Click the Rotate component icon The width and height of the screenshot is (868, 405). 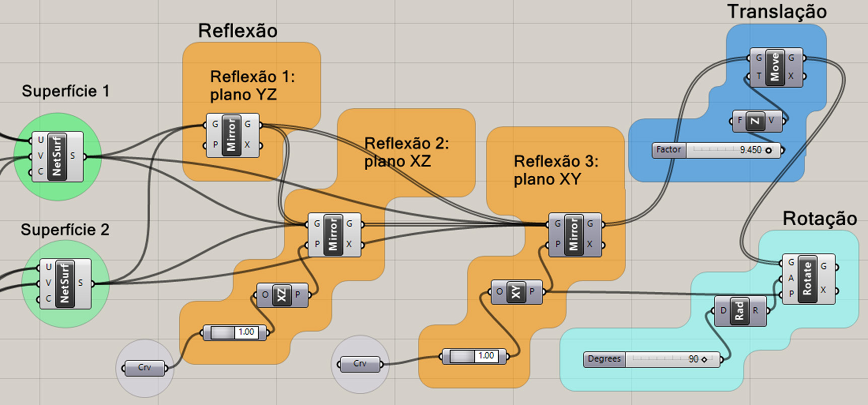click(807, 278)
